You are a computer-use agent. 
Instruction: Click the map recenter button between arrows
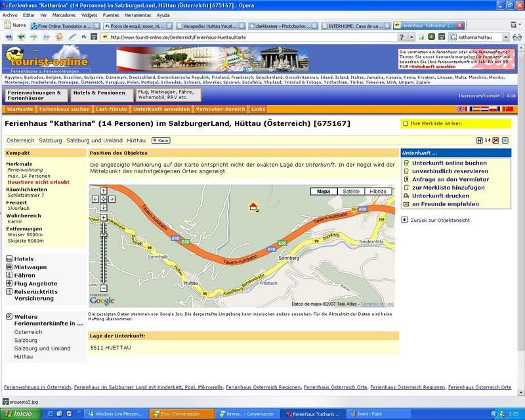(104, 199)
